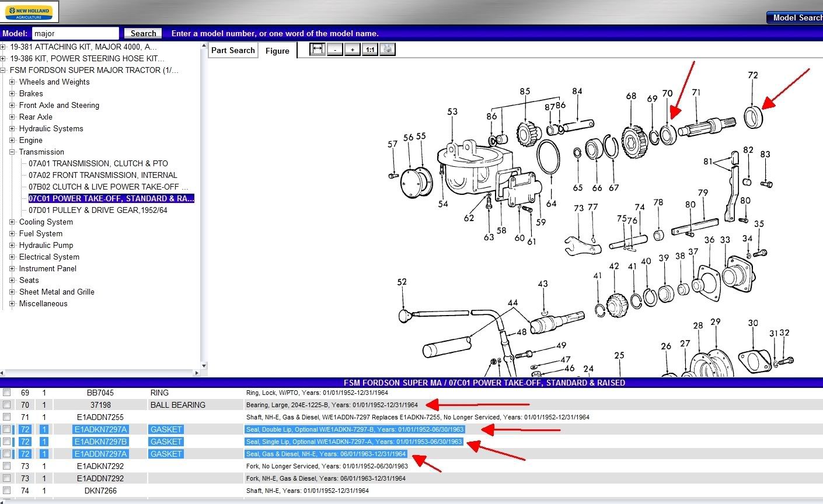
Task: Switch to the Part Search tab
Action: tap(233, 50)
